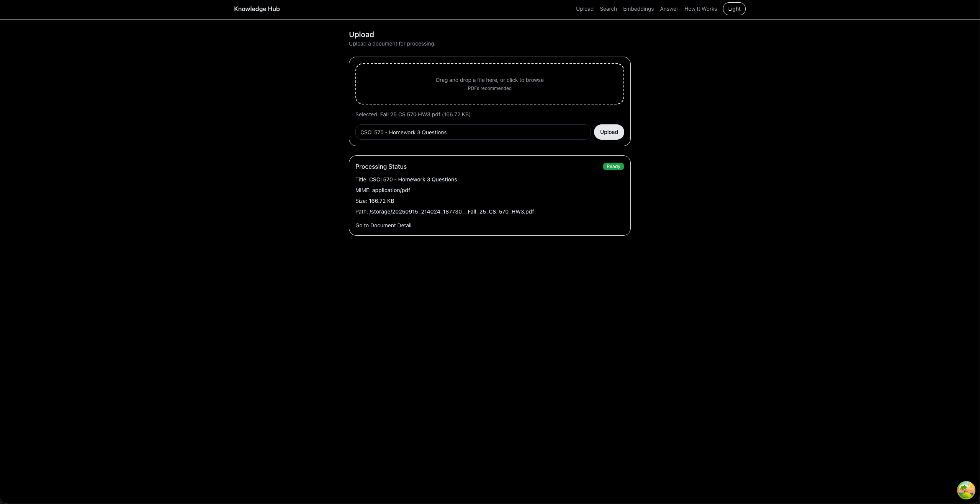980x504 pixels.
Task: Open the How It Works page
Action: [700, 8]
